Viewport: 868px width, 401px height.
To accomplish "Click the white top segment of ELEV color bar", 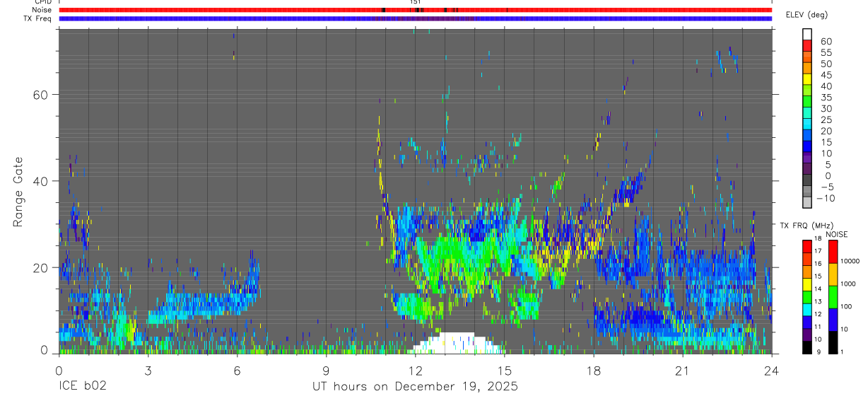I will 807,34.
